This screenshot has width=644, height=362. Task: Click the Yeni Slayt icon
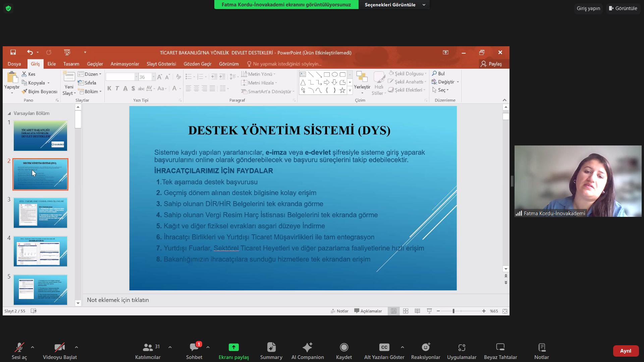tap(69, 77)
